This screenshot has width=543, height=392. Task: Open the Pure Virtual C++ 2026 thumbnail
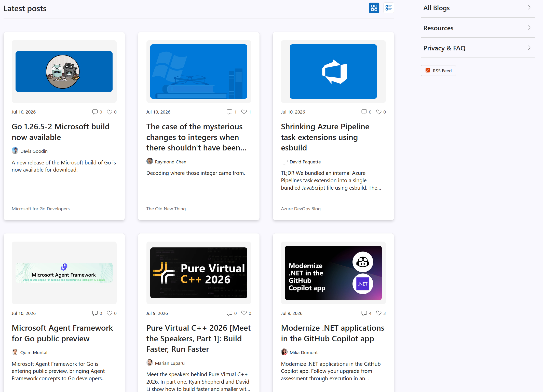tap(199, 273)
